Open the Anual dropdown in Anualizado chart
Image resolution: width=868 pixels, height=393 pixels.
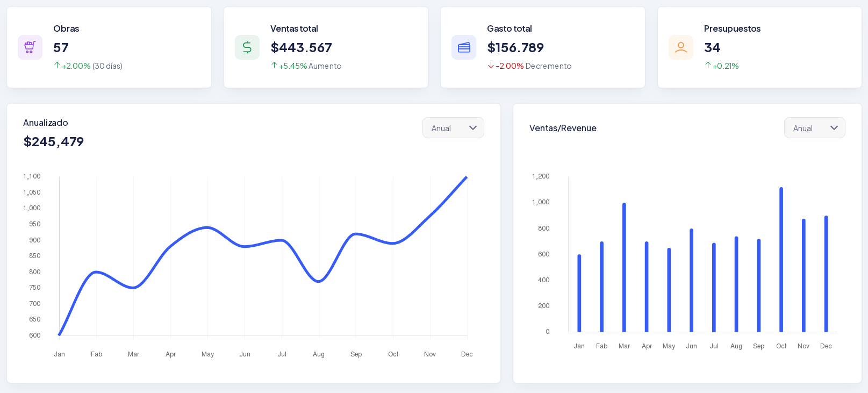click(453, 128)
